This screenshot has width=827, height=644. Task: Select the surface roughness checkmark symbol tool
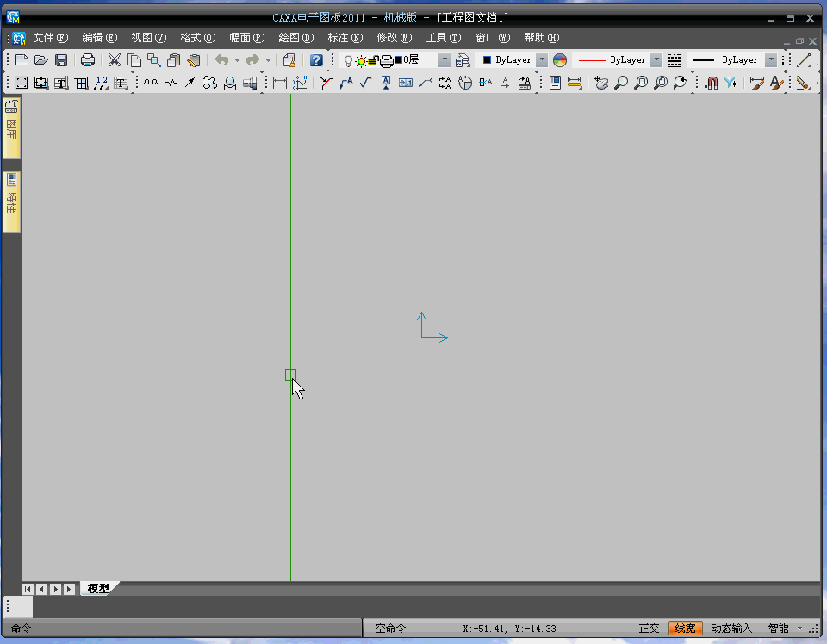(365, 83)
